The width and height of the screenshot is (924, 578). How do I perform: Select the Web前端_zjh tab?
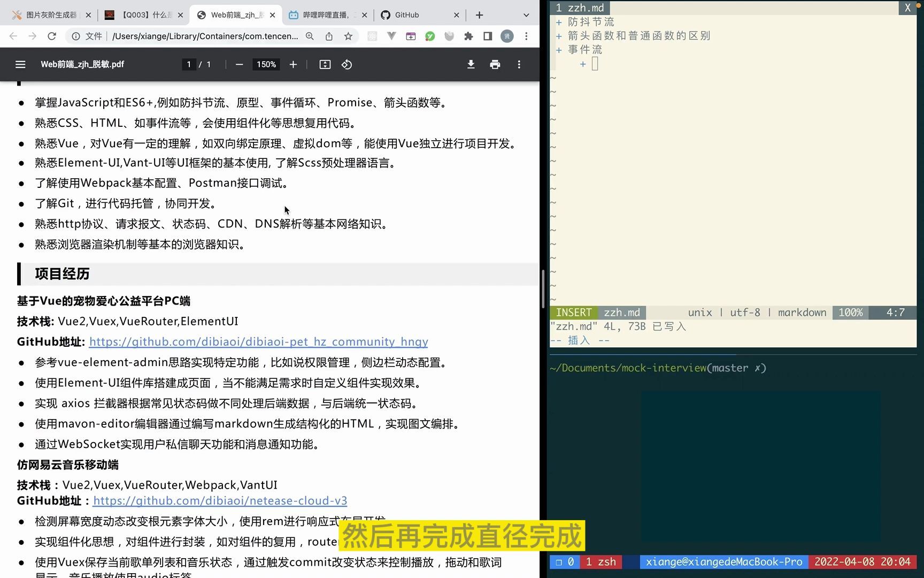237,15
